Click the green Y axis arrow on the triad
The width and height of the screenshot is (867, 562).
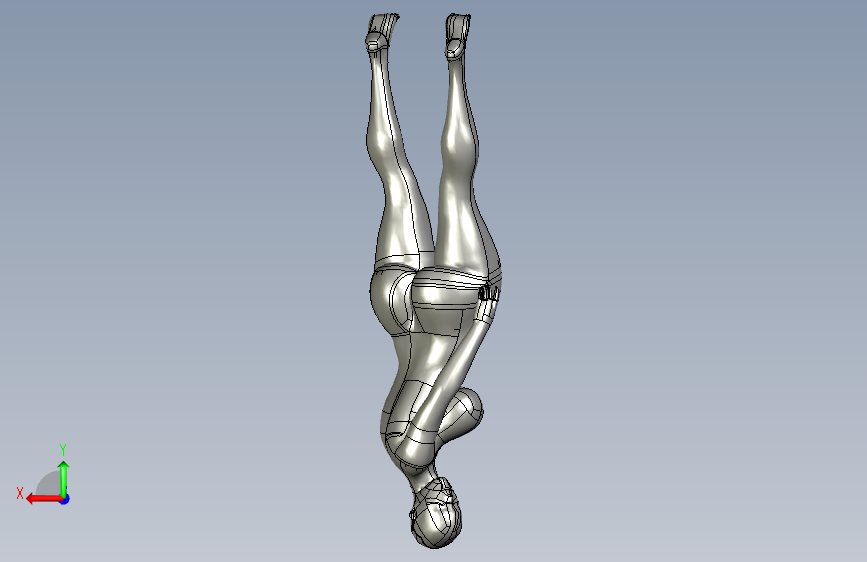64,479
